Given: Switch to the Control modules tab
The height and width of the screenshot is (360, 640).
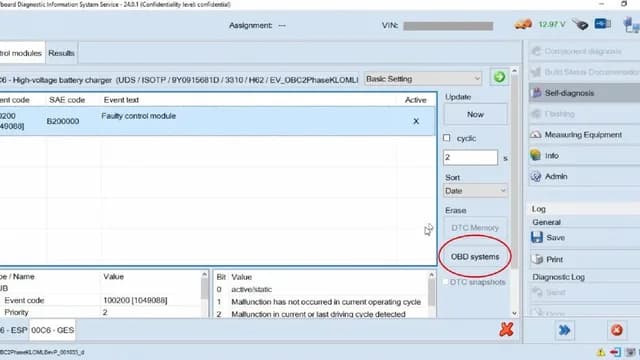Looking at the screenshot, I should tap(21, 53).
